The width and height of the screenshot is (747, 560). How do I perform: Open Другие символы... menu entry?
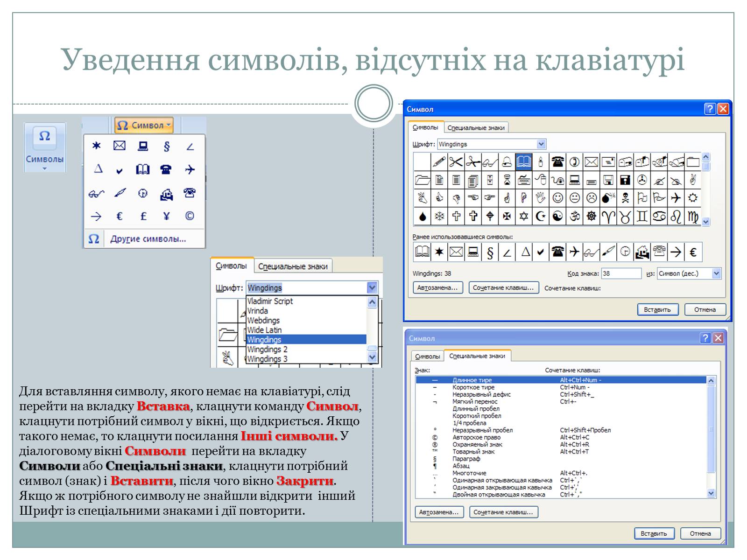[x=145, y=239]
